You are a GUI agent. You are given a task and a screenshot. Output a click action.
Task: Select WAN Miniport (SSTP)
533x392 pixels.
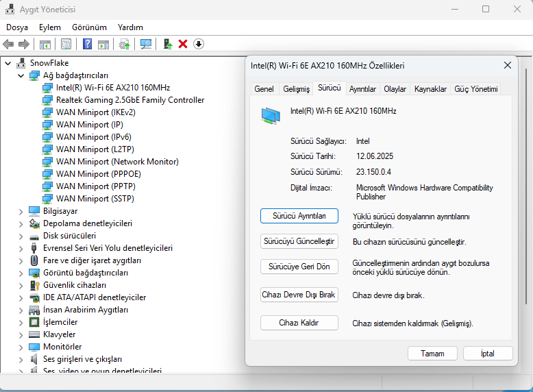95,199
